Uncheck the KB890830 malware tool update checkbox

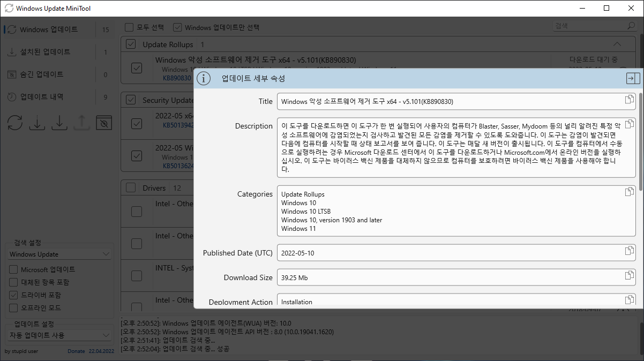click(137, 68)
